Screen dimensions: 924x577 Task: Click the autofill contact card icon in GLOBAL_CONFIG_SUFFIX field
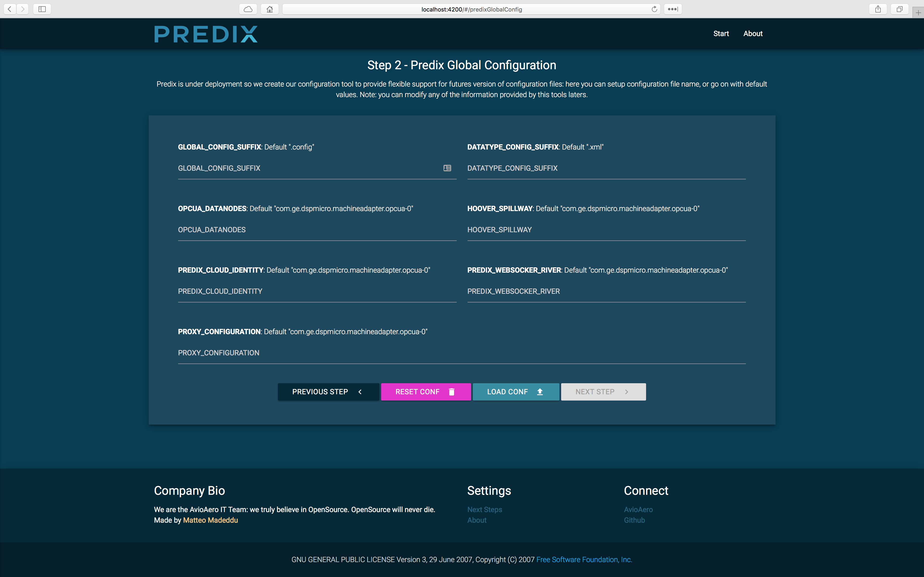coord(447,168)
